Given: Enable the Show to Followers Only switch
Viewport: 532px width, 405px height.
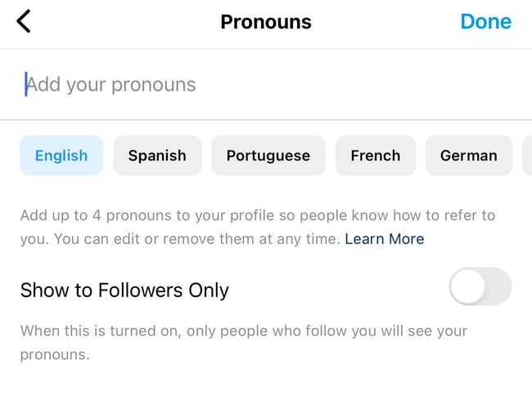Looking at the screenshot, I should pyautogui.click(x=480, y=286).
